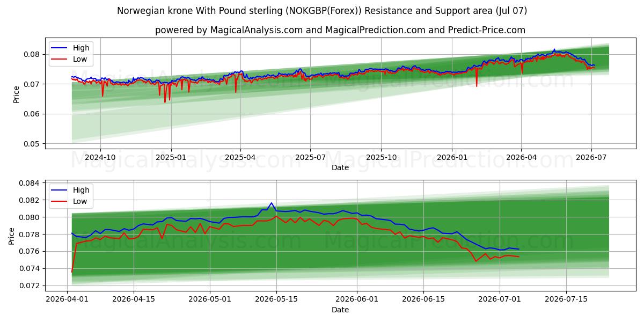
Task: Select the red 'Low' legend entry in lower chart
Action: pyautogui.click(x=70, y=201)
